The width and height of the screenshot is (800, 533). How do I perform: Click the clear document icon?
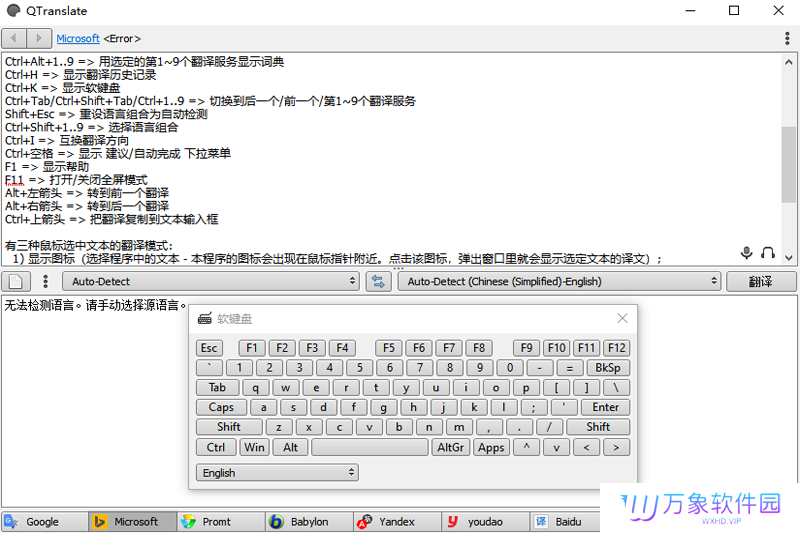tap(16, 282)
